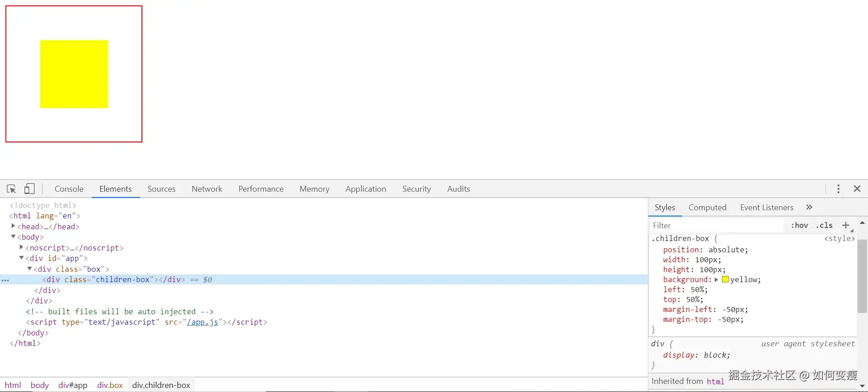
Task: Open the Performance tab
Action: click(261, 189)
